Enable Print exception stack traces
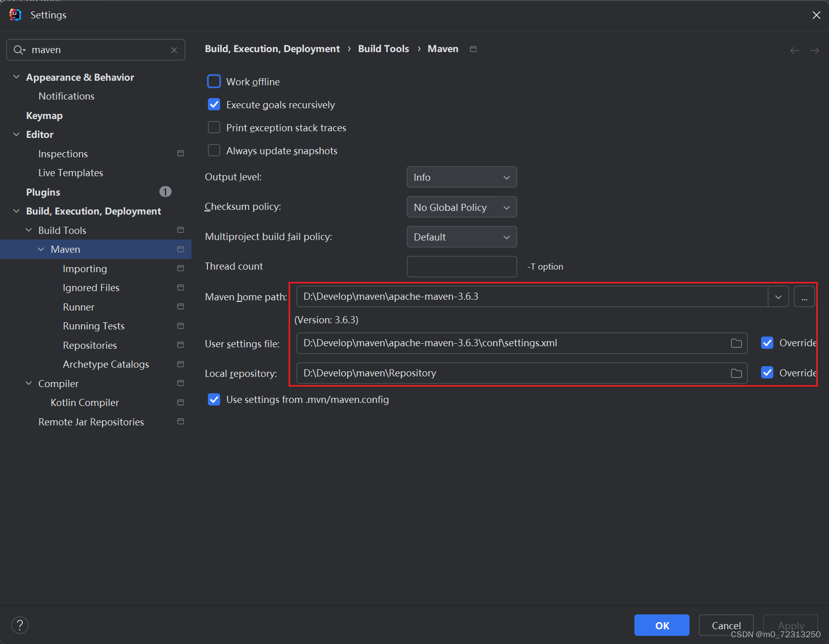This screenshot has width=829, height=644. 214,127
